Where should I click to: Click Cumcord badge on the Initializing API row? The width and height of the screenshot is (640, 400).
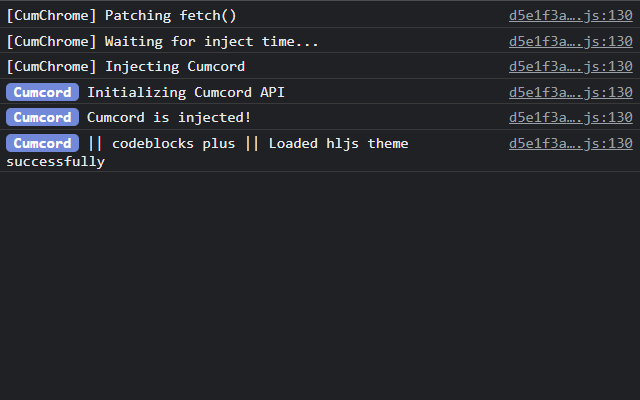coord(42,92)
